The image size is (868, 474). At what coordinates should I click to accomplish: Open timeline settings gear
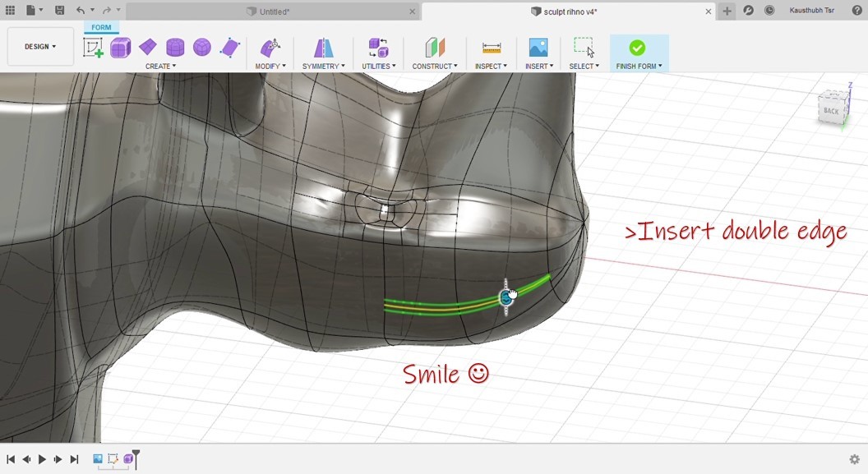click(x=854, y=459)
